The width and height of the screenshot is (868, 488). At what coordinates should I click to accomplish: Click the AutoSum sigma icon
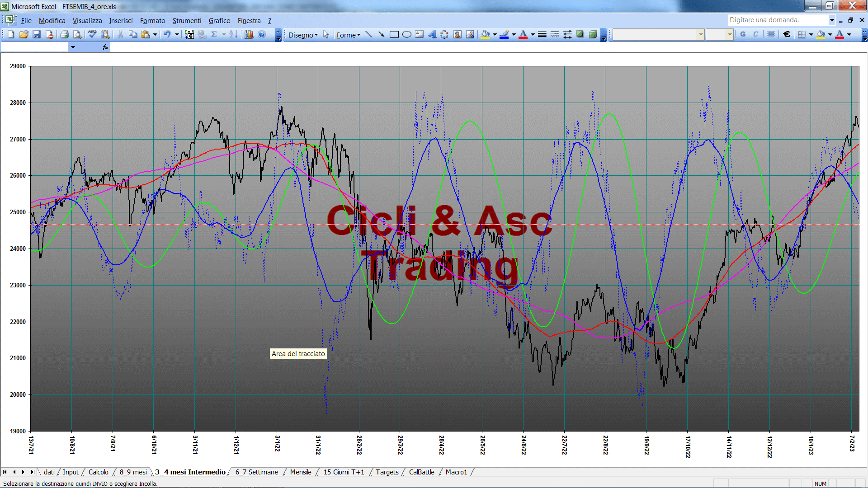point(214,34)
